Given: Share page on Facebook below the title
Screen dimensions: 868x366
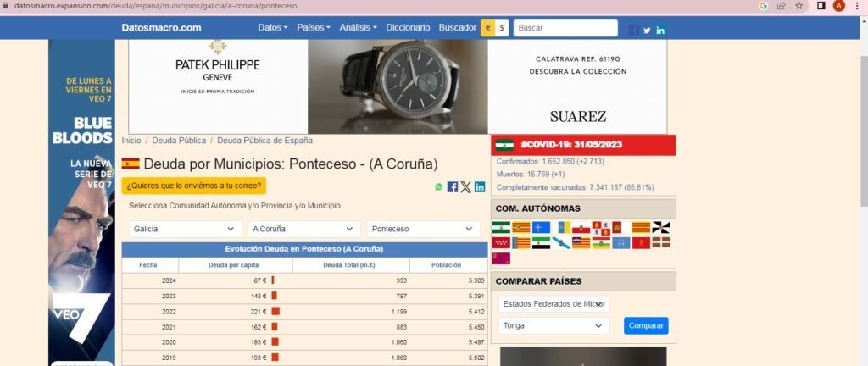Looking at the screenshot, I should (453, 187).
